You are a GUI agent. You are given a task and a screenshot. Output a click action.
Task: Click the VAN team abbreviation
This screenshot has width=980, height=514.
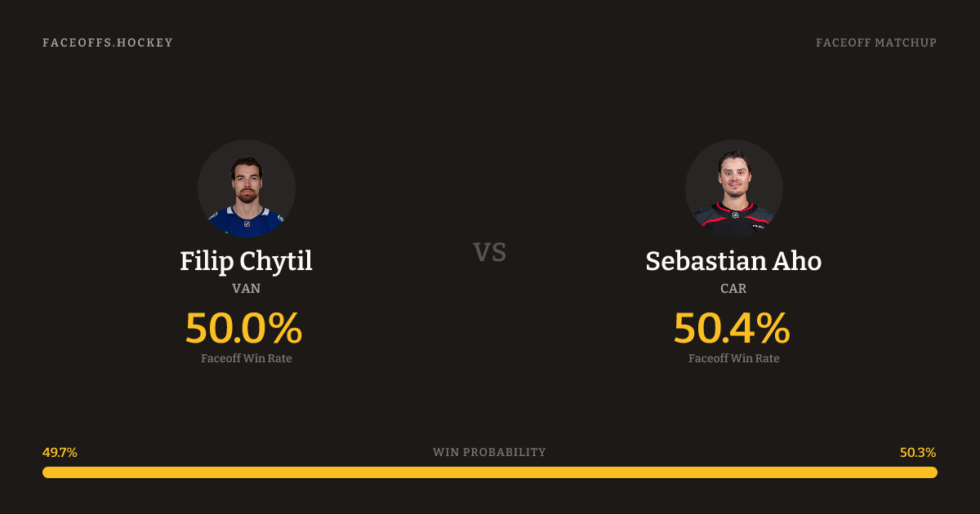coord(246,289)
